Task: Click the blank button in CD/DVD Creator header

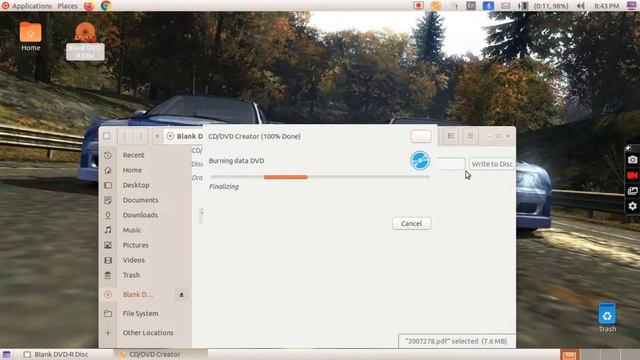Action: pos(421,136)
